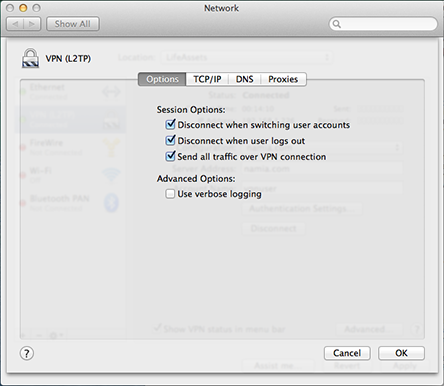Click the forward navigation arrow
This screenshot has height=386, width=444.
click(x=32, y=24)
